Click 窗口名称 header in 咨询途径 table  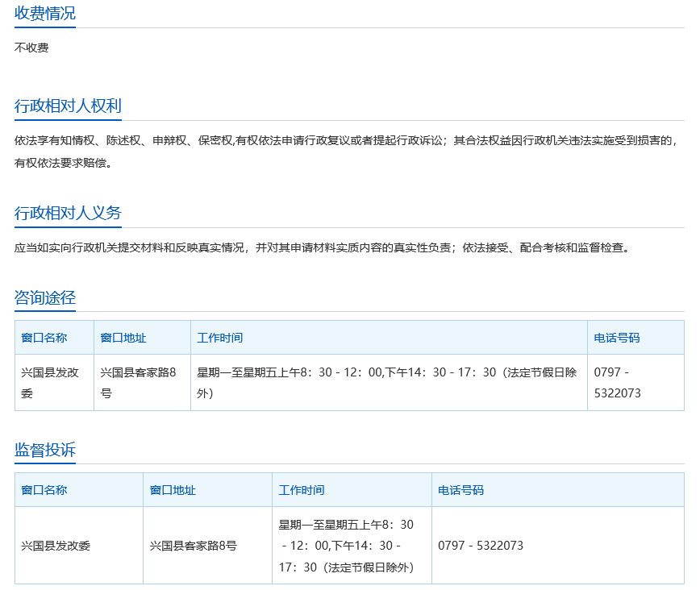[x=44, y=338]
